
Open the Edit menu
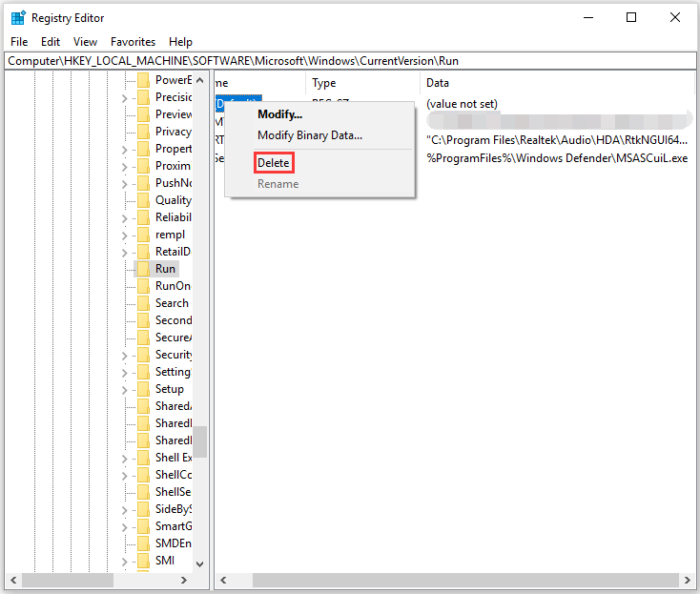tap(51, 42)
